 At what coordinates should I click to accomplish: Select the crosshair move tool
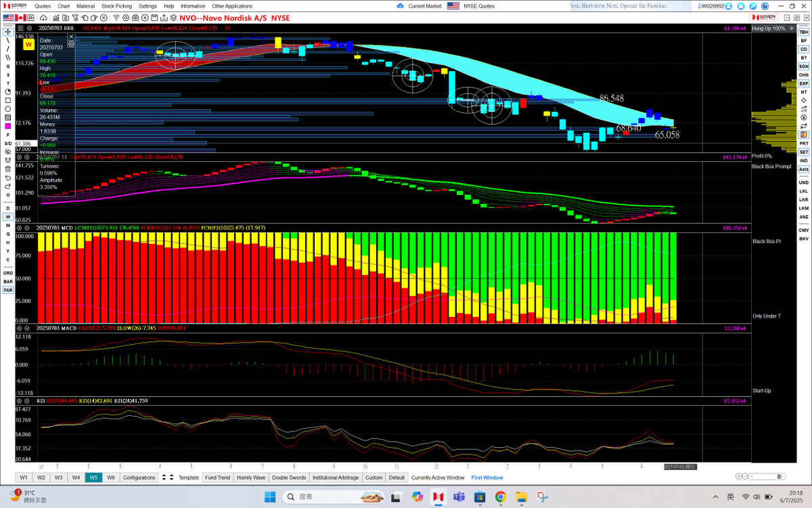coord(8,32)
